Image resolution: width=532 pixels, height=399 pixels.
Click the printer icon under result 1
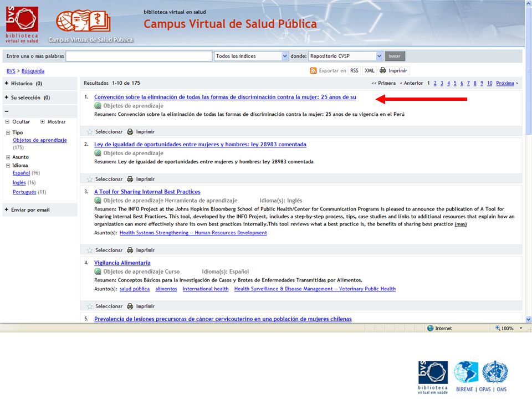pyautogui.click(x=130, y=132)
